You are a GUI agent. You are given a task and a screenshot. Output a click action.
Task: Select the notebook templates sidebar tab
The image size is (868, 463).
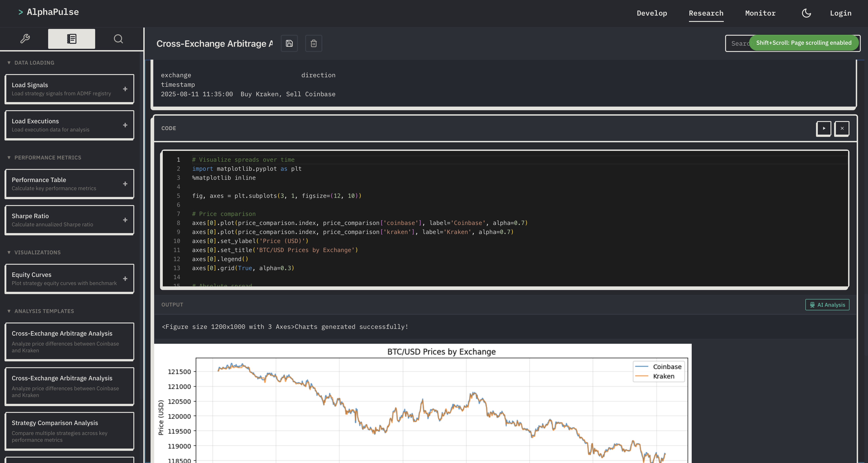[x=71, y=39]
